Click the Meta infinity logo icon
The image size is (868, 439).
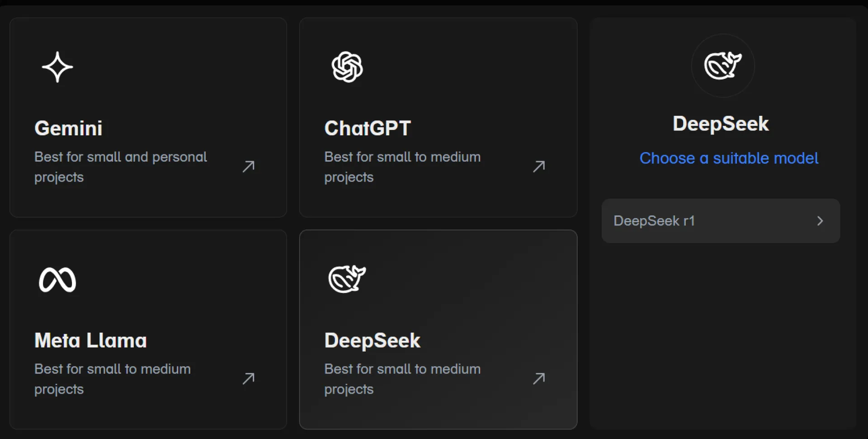pyautogui.click(x=57, y=280)
